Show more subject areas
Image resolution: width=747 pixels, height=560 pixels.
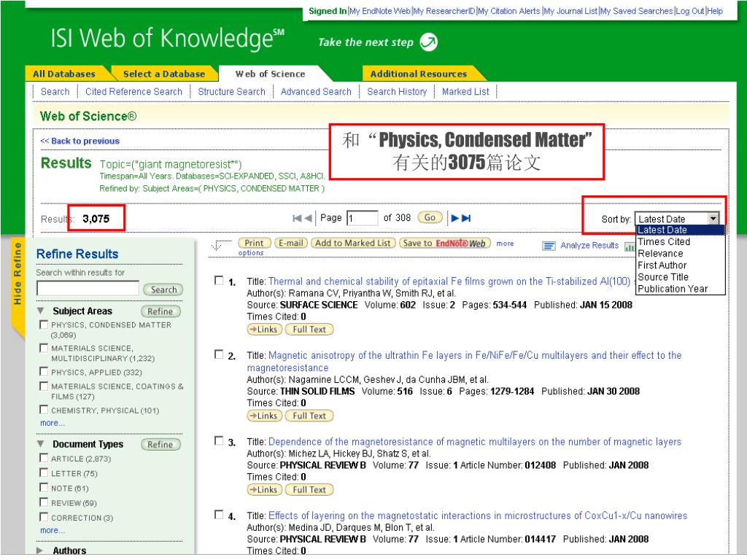click(53, 423)
